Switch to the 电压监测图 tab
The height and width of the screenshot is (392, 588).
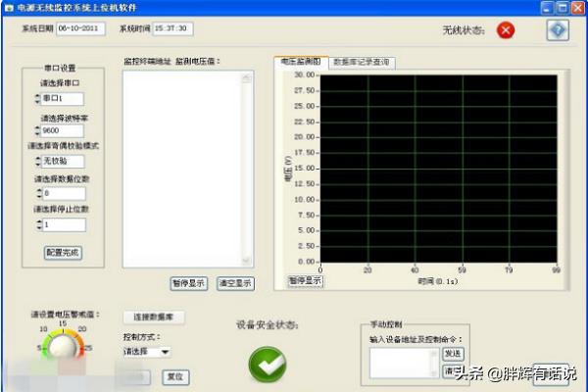[301, 62]
